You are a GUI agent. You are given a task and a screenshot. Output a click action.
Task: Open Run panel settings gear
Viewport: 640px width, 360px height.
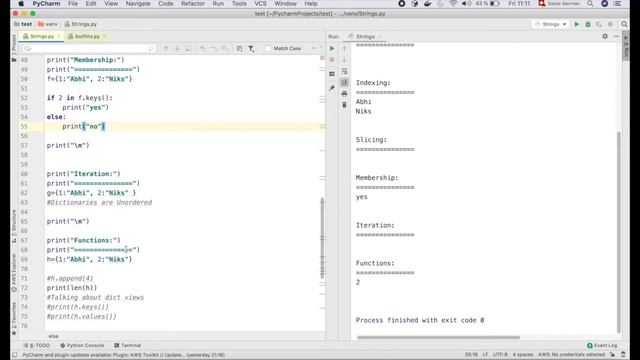click(605, 36)
